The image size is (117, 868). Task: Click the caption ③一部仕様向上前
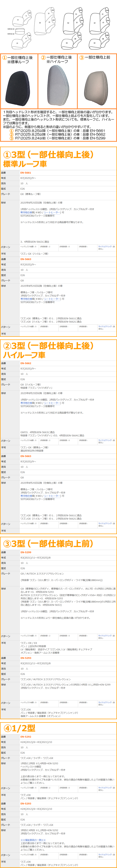[x=94, y=58]
